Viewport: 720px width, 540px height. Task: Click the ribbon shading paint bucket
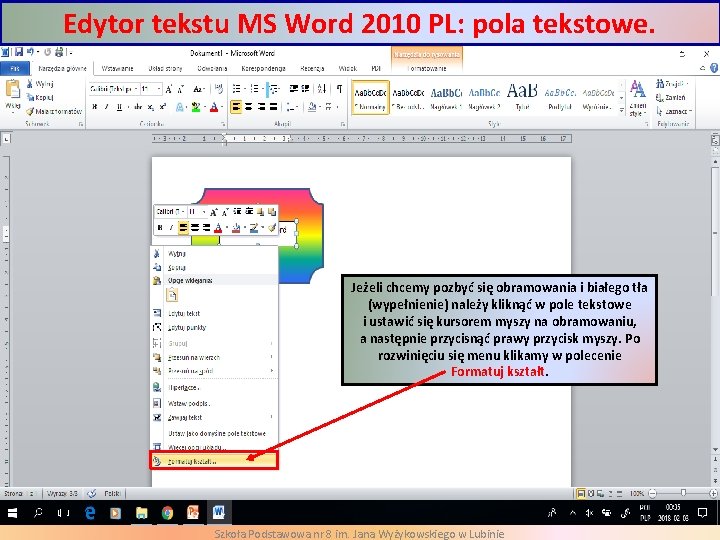[x=312, y=107]
